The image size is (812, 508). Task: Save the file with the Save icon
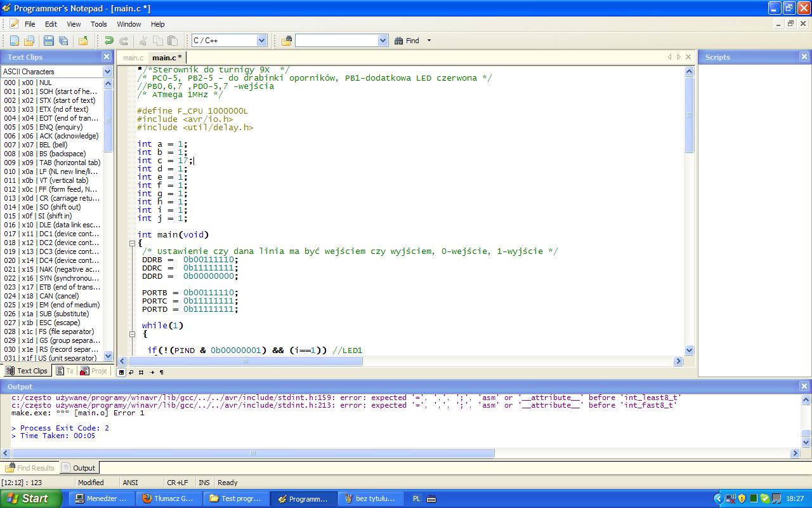click(48, 41)
